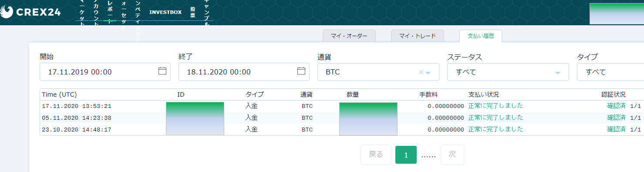Select the 支払い履歴 tab

coord(481,36)
